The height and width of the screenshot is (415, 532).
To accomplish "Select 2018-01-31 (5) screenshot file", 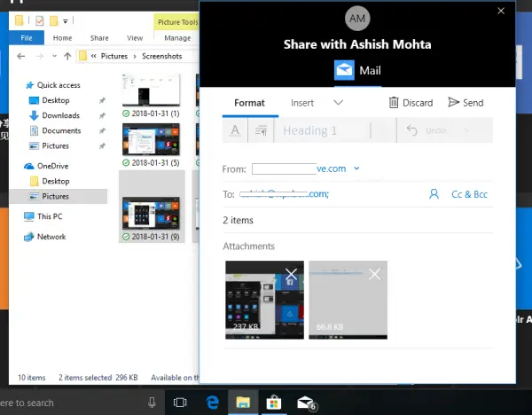I will (x=151, y=145).
